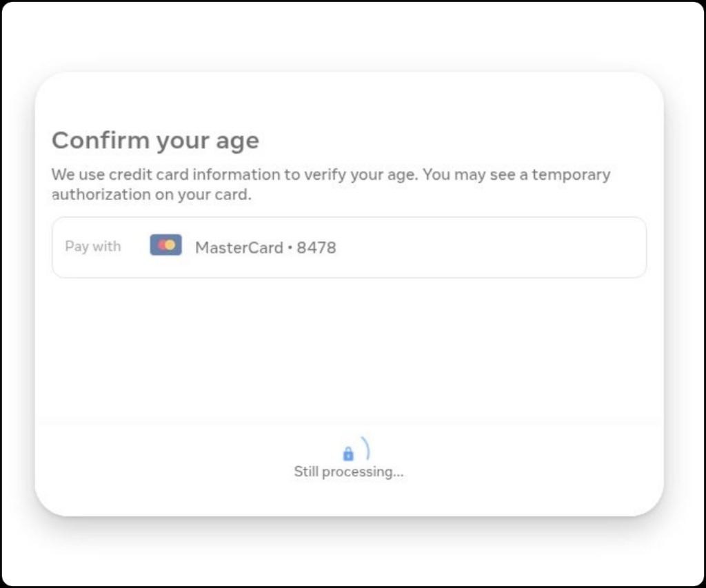Click the MasterCard logo icon

(165, 245)
